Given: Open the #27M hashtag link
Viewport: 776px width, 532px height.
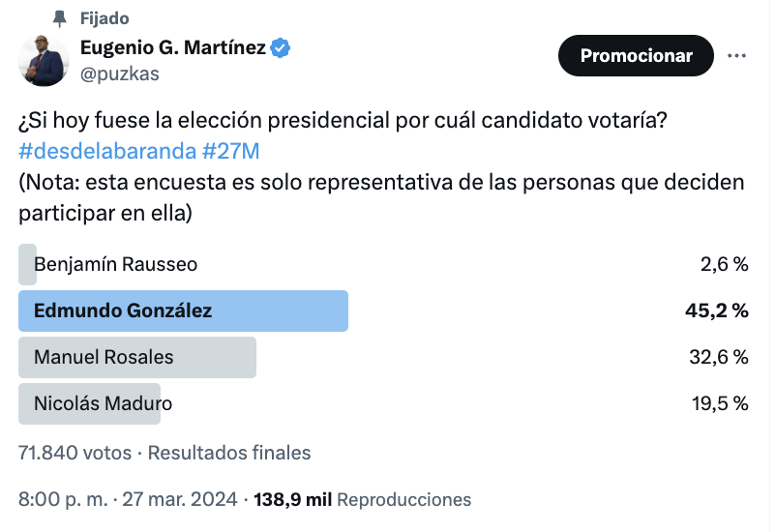Looking at the screenshot, I should (x=231, y=151).
